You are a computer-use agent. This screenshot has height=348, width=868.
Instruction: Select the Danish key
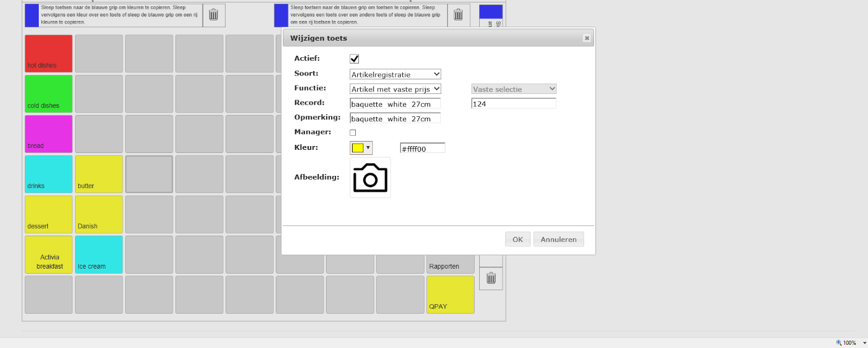pyautogui.click(x=98, y=214)
